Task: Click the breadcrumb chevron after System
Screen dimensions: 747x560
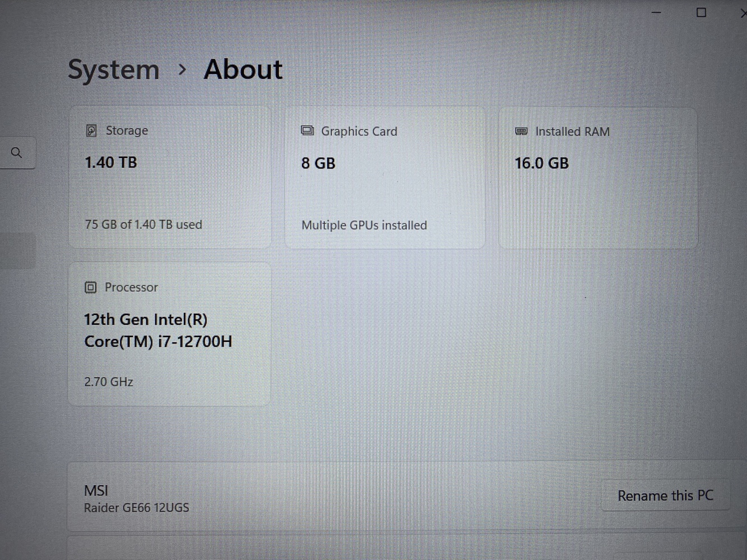Action: pyautogui.click(x=182, y=69)
